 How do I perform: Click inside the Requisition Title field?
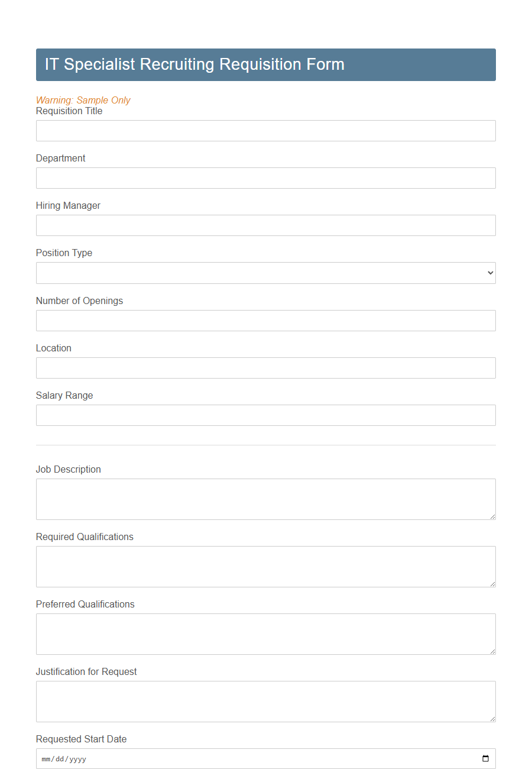point(266,131)
